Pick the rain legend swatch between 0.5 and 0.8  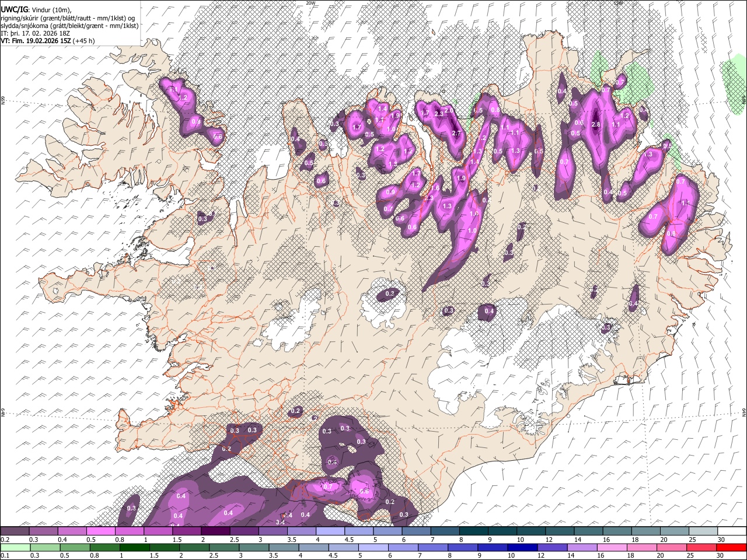tap(75, 547)
